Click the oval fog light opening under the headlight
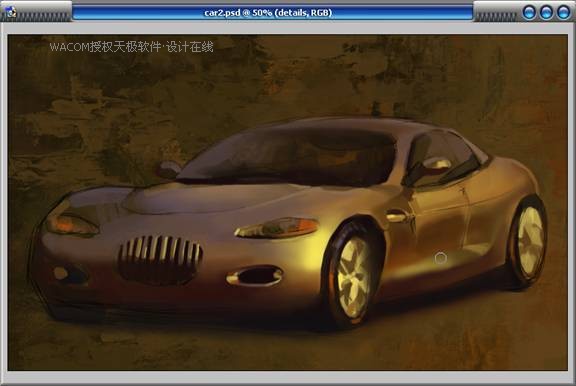Screen dimensions: 576x386 tap(255, 276)
